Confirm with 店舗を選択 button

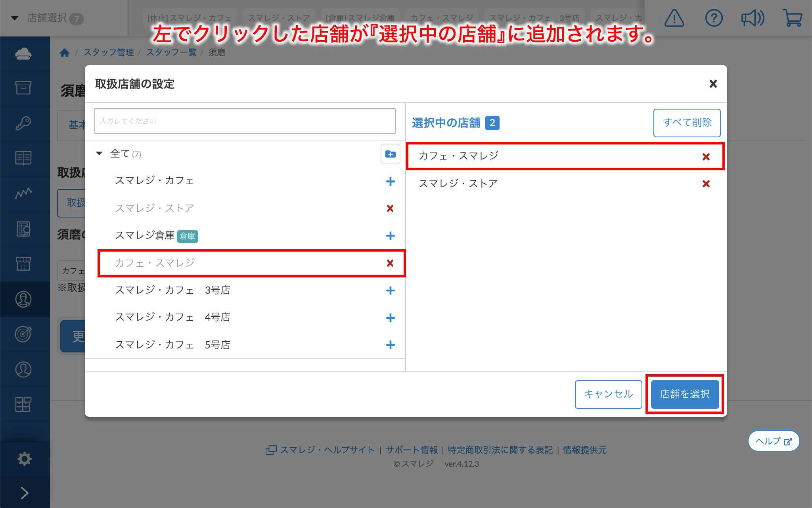(x=685, y=394)
